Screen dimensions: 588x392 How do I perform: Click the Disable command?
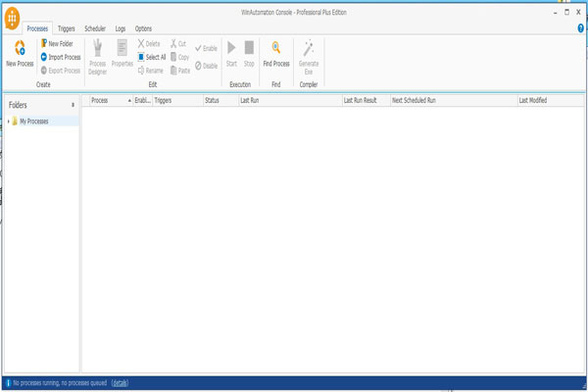click(x=206, y=66)
